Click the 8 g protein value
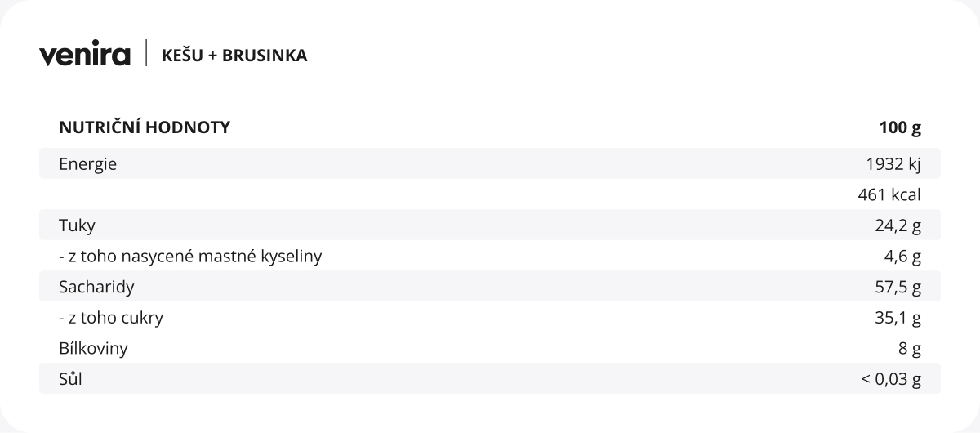980x433 pixels. click(911, 349)
